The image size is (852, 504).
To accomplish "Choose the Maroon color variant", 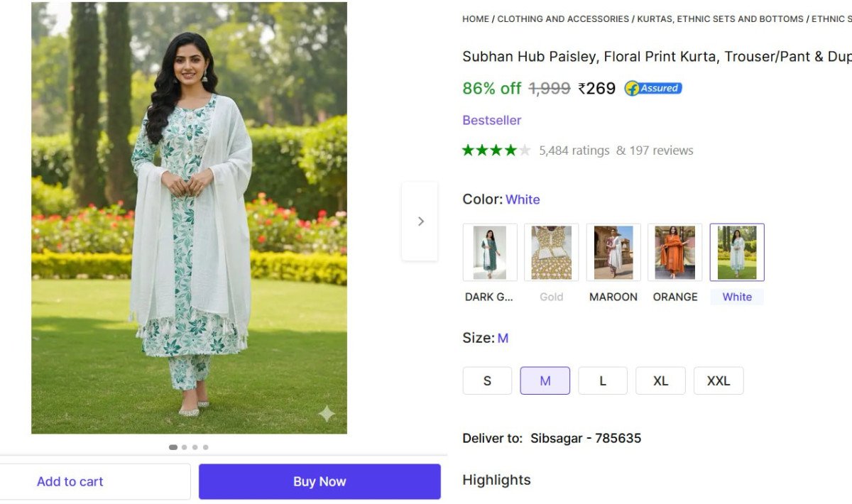I will click(613, 253).
